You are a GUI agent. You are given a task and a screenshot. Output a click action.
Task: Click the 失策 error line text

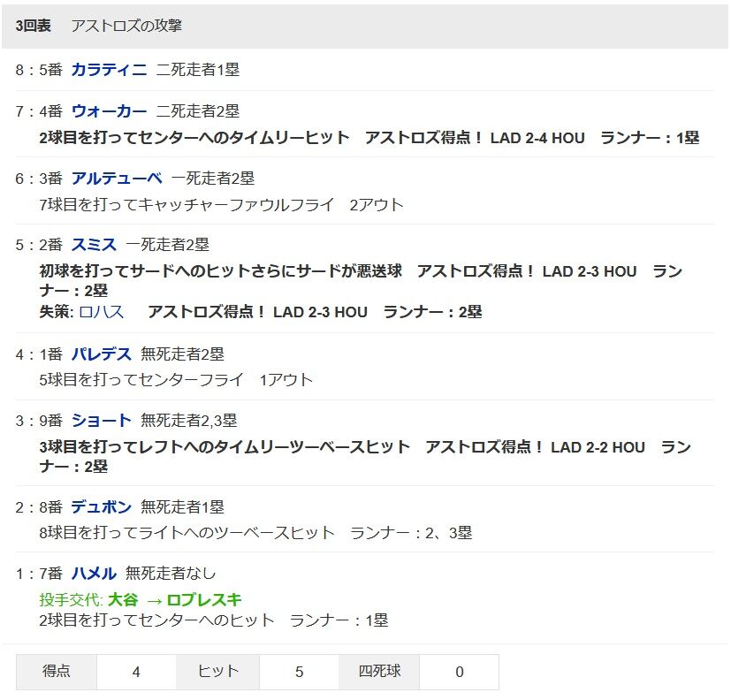[261, 311]
